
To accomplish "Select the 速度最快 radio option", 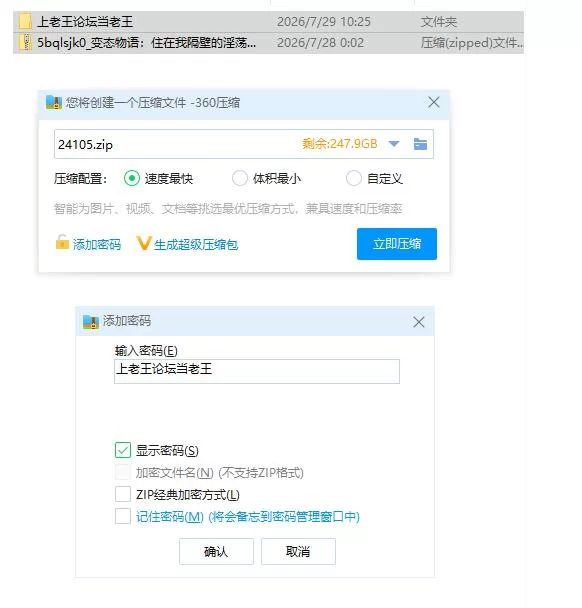I will [132, 178].
